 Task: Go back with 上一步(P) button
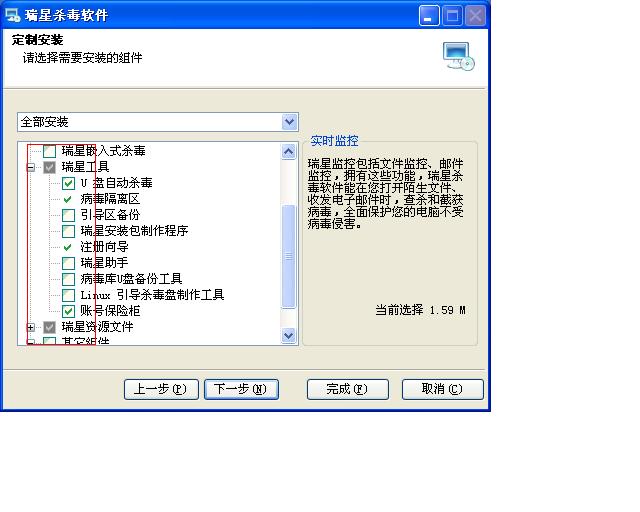point(161,389)
